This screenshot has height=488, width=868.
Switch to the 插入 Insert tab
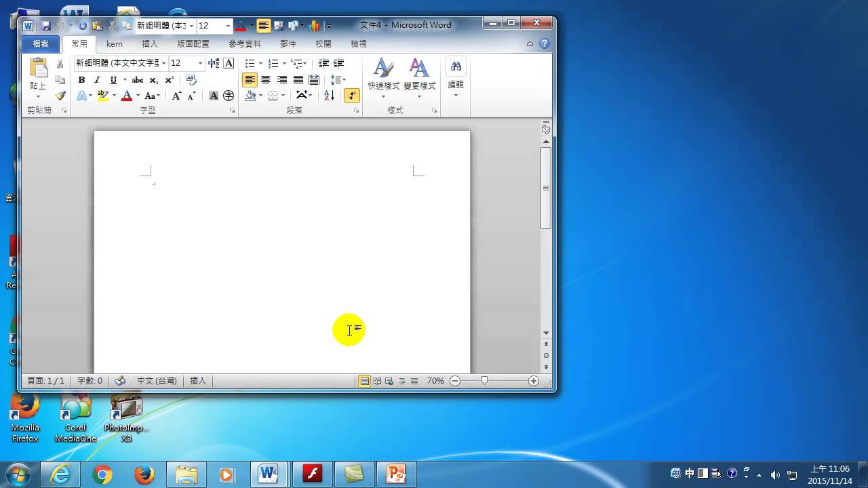coord(150,43)
